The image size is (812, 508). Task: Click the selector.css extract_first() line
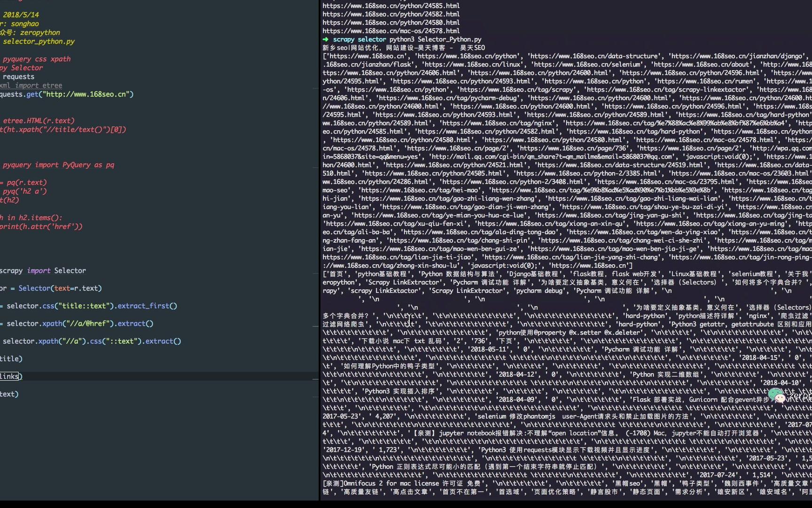tap(89, 306)
